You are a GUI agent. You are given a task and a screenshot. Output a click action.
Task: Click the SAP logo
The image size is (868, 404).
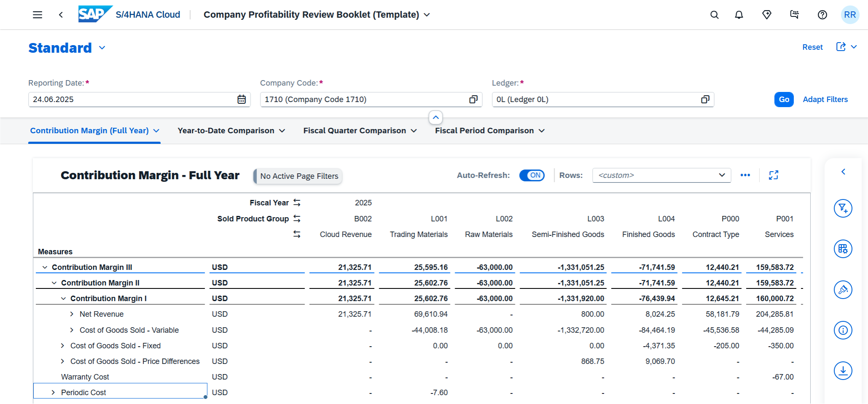coord(95,14)
